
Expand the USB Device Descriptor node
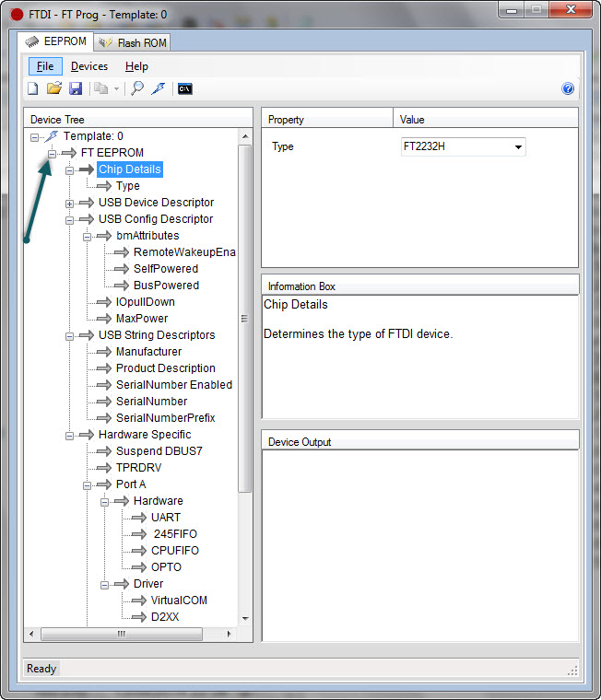tap(69, 204)
